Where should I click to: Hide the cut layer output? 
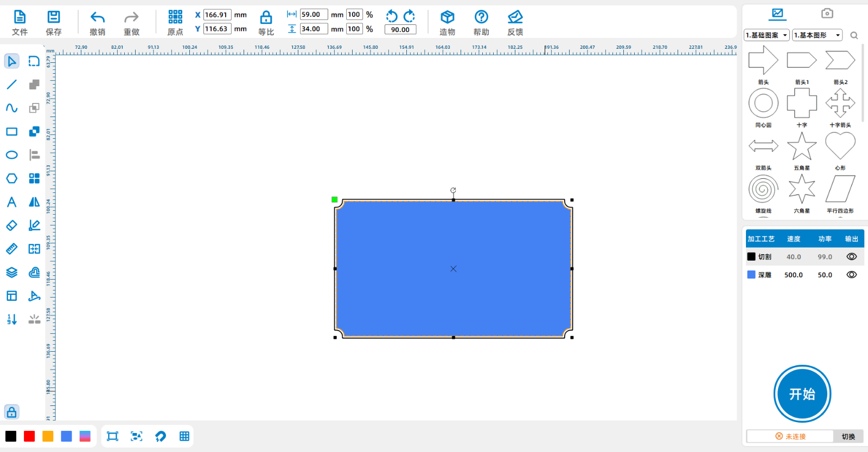point(852,257)
